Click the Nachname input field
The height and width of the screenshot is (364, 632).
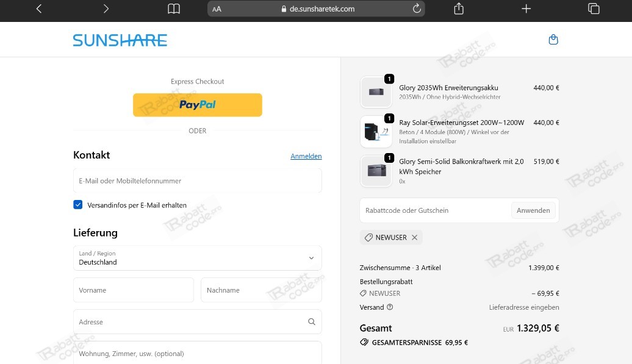tap(261, 290)
